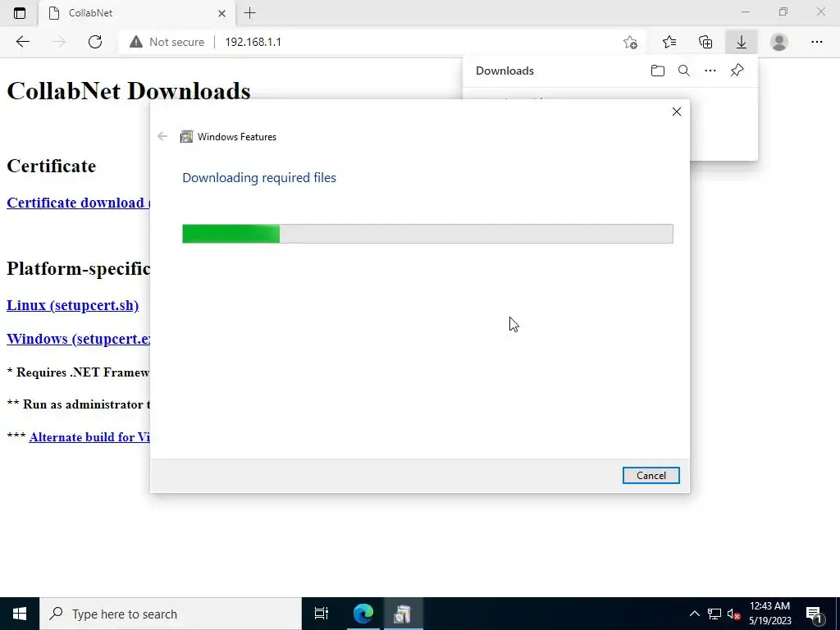Open the Alternate build link
840x630 pixels.
[x=89, y=436]
